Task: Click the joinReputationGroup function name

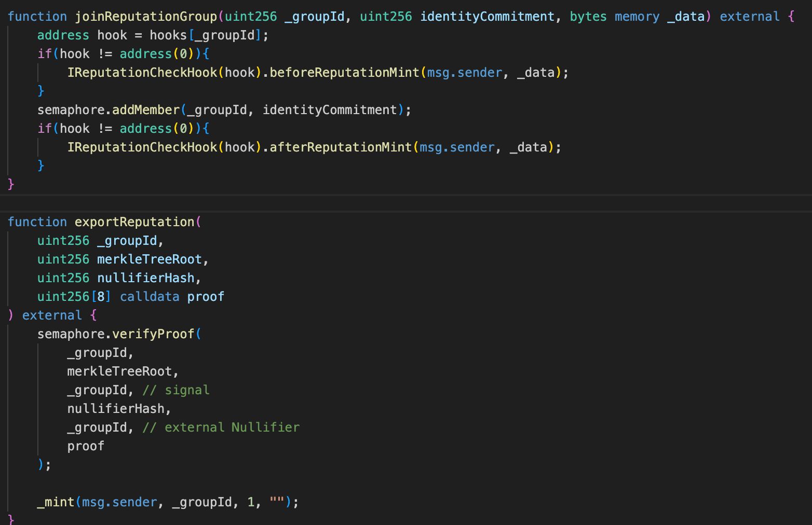Action: 146,17
